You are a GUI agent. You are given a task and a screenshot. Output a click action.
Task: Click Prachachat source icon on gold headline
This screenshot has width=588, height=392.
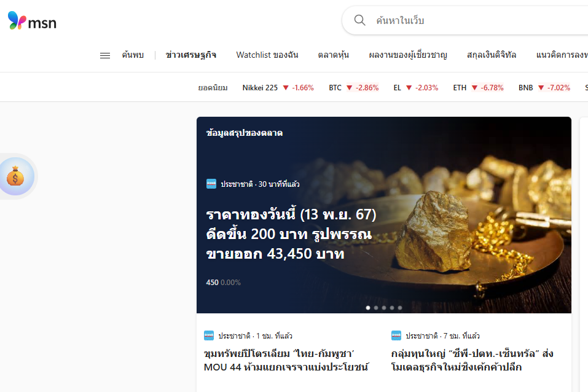211,184
